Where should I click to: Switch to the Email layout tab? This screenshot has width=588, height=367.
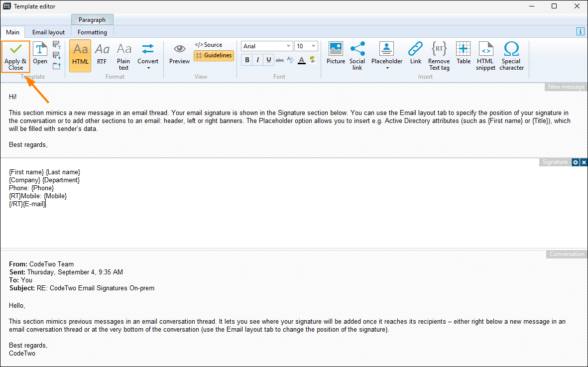coord(48,32)
